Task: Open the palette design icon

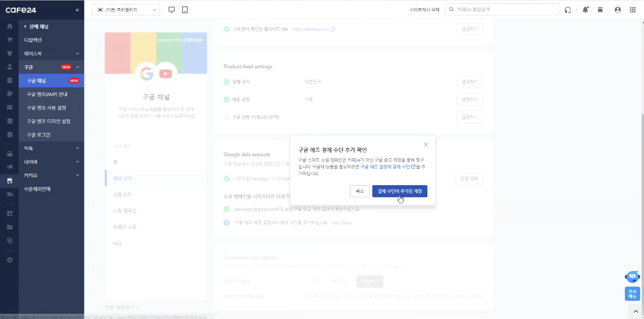Action: pos(10,94)
